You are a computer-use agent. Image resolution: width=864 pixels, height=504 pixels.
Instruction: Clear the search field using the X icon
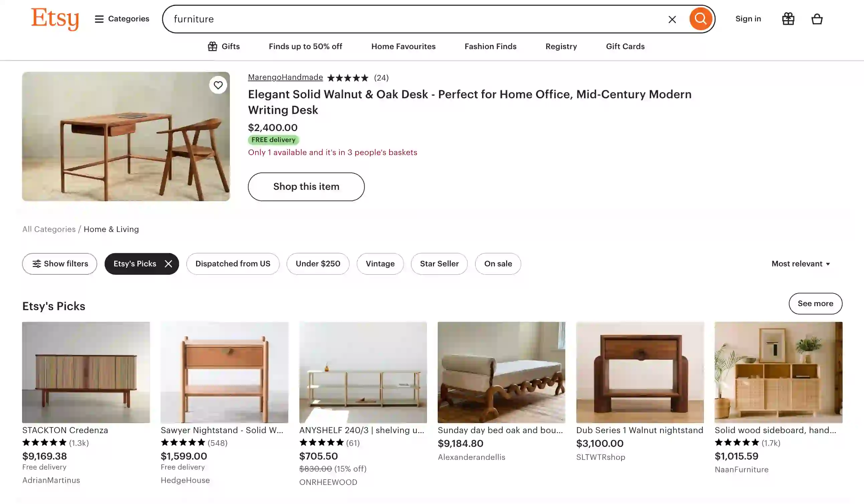point(672,19)
